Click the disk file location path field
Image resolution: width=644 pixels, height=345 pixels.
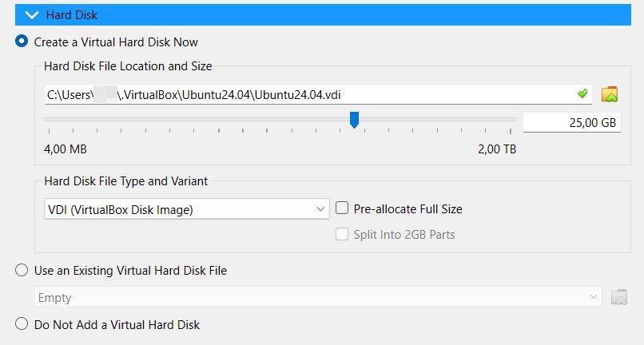(x=304, y=94)
